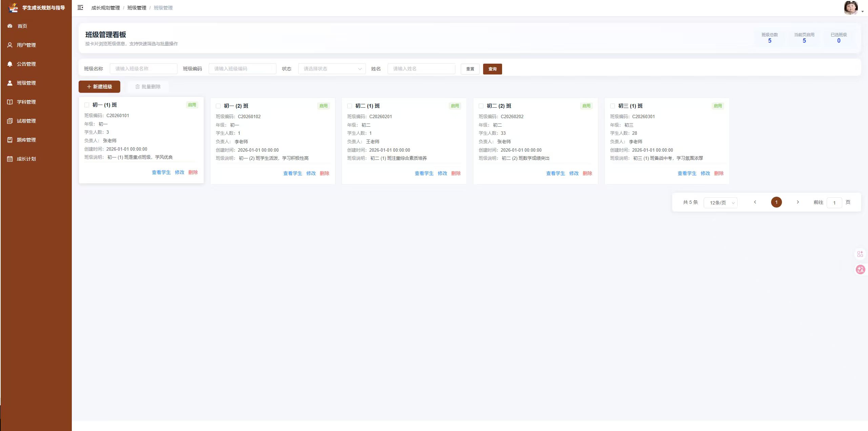Select checkbox for 初二 (2) 班
The height and width of the screenshot is (431, 868).
point(481,106)
